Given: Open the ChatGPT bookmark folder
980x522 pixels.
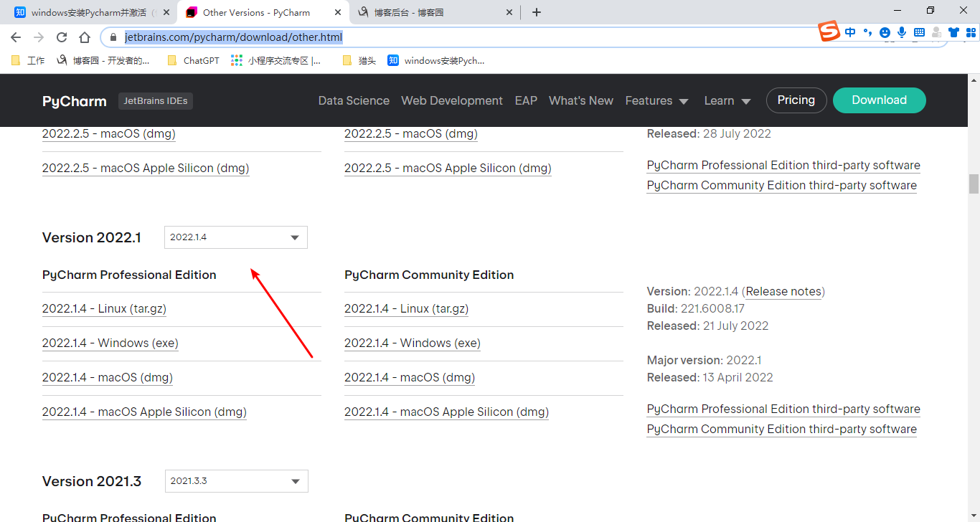Looking at the screenshot, I should click(193, 61).
